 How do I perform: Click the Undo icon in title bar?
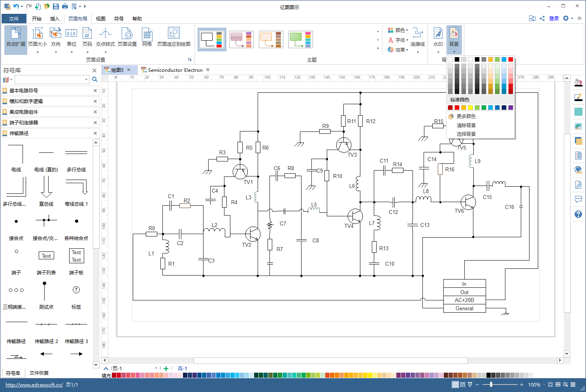point(16,6)
